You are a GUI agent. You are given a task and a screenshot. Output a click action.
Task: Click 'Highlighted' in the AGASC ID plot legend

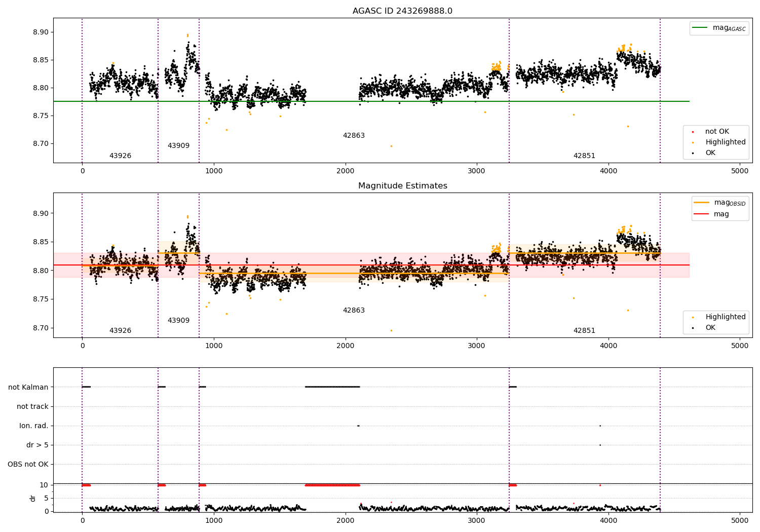click(725, 142)
